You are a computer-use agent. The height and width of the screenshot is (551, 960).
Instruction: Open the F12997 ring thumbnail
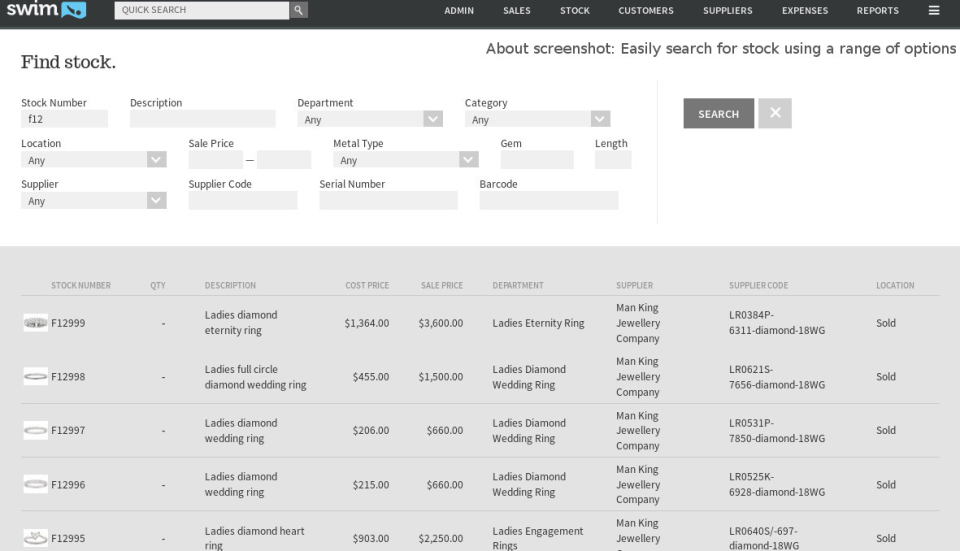(x=36, y=430)
